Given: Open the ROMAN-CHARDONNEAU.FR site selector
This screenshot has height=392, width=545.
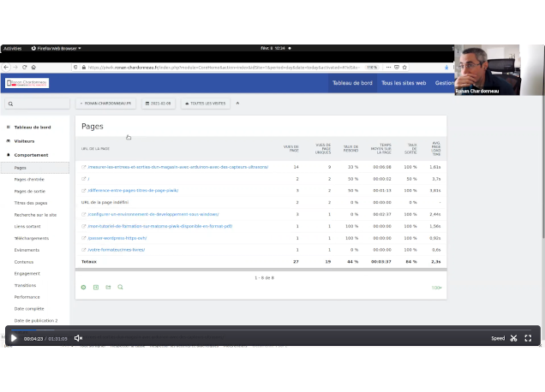Looking at the screenshot, I should 106,104.
